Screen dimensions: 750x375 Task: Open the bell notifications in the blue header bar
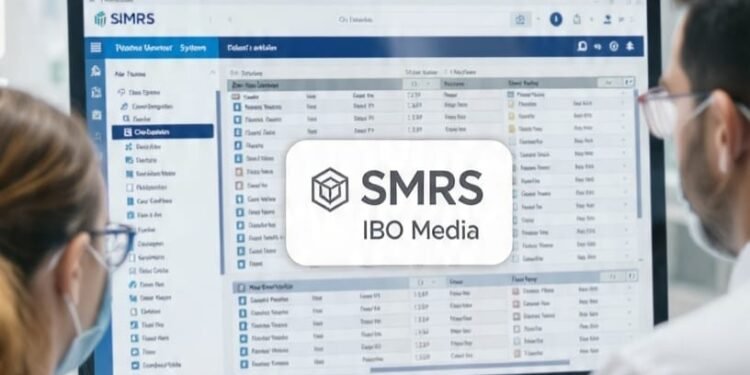(630, 46)
